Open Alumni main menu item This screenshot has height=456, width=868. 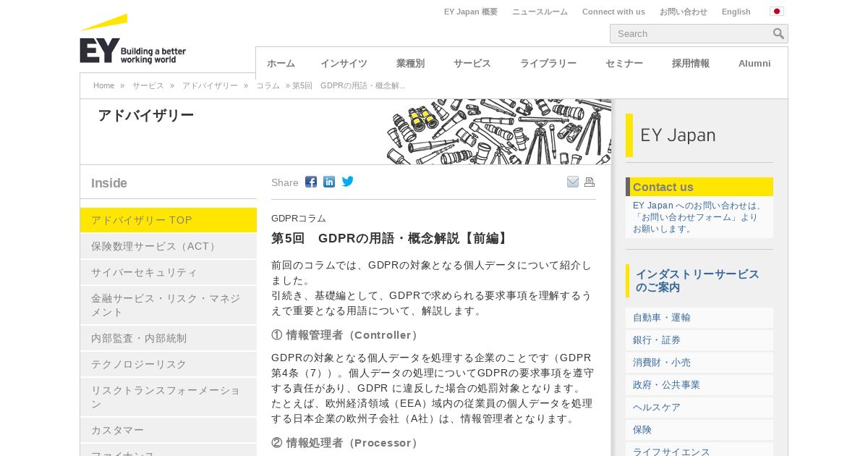point(754,64)
